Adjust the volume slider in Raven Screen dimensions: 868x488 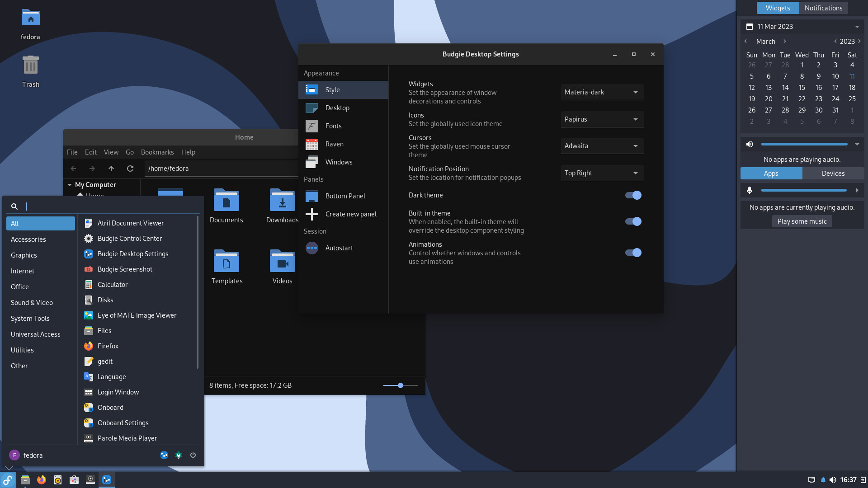tap(805, 144)
